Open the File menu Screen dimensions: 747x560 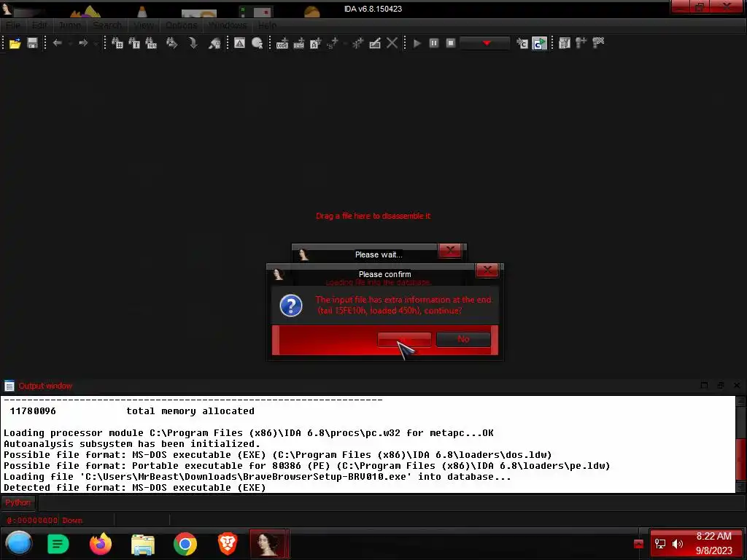point(13,26)
